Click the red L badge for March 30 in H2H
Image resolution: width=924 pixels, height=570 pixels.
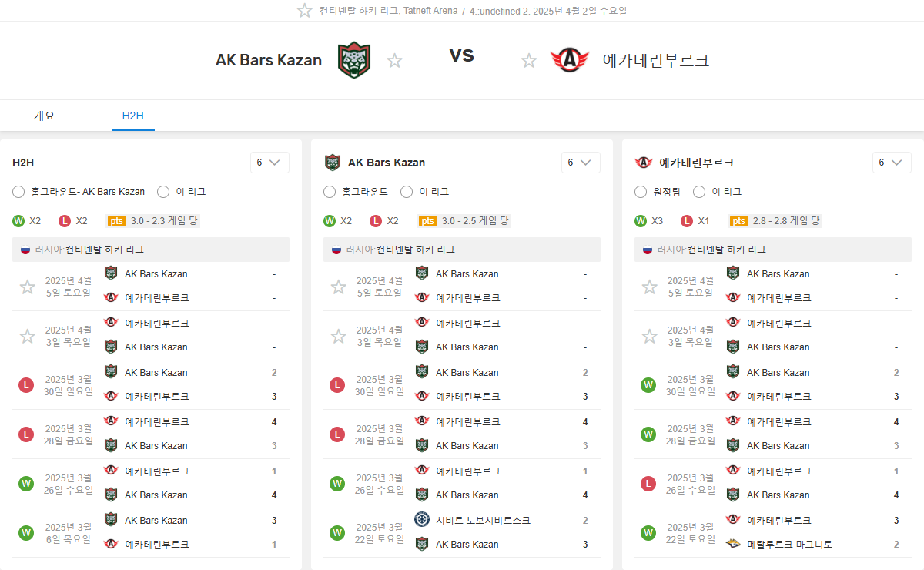tap(27, 384)
